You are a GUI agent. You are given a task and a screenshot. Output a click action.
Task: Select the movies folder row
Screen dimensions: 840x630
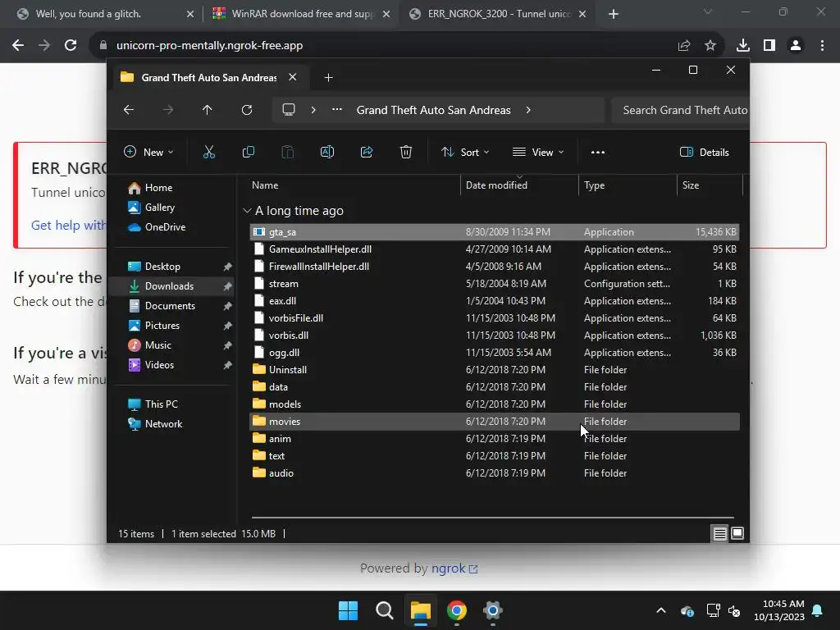[495, 422]
